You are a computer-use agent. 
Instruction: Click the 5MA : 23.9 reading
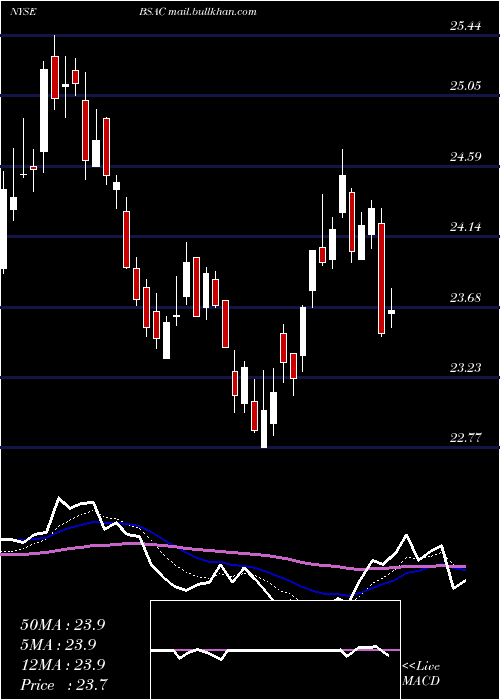click(x=58, y=645)
